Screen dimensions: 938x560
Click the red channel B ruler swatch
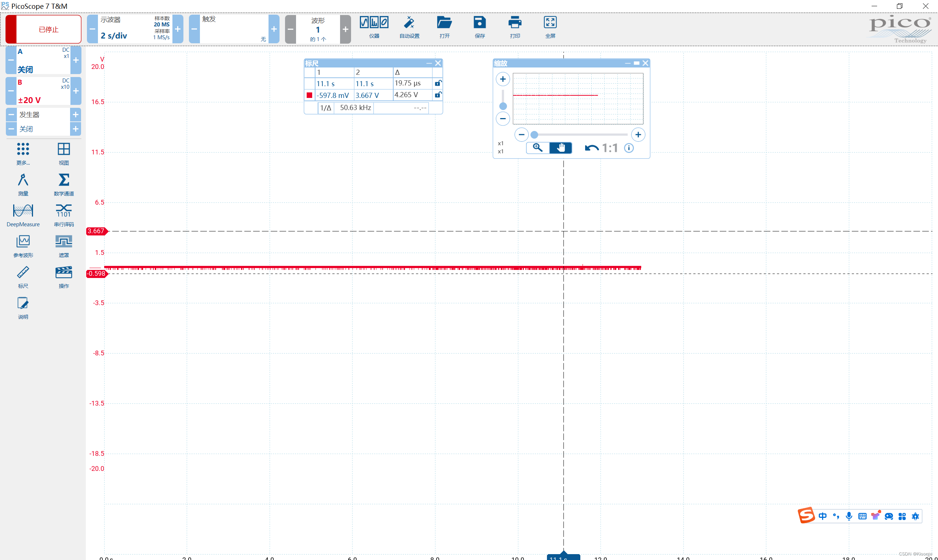click(x=310, y=95)
